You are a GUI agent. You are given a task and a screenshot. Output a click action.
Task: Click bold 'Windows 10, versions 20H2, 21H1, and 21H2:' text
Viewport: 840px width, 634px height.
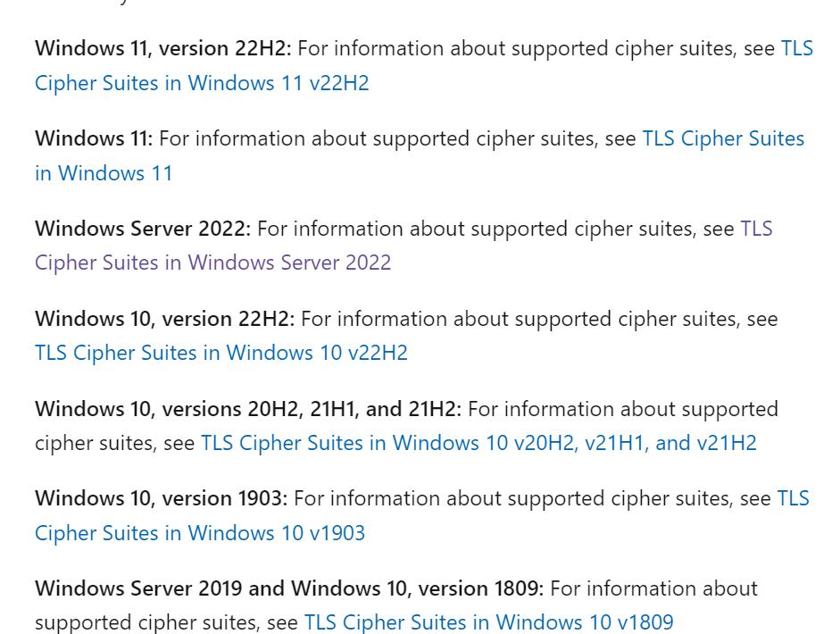(x=248, y=409)
